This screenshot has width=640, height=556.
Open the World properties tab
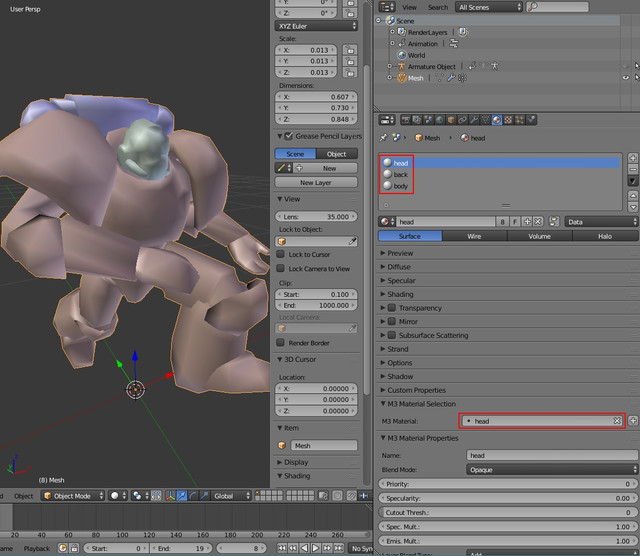tap(440, 120)
